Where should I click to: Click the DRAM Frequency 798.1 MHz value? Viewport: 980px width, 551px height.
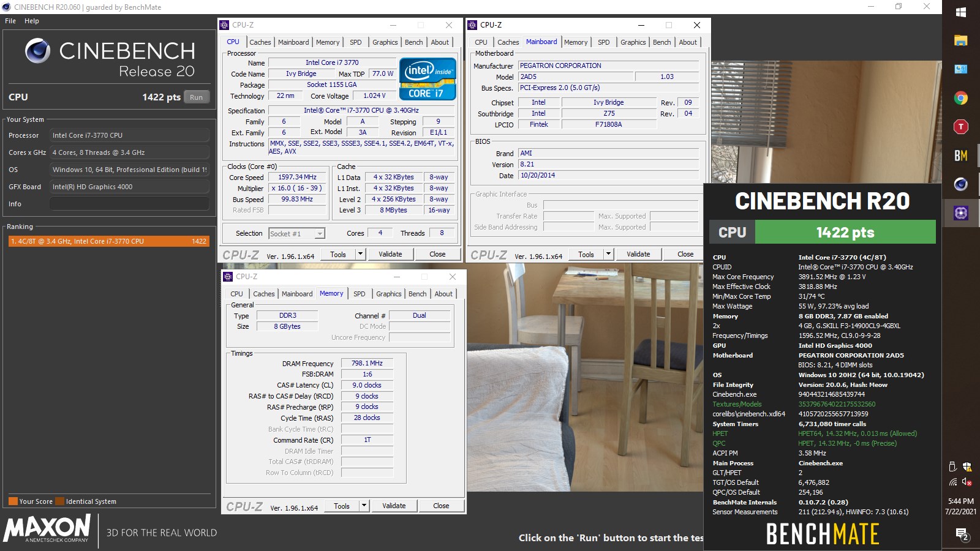(x=367, y=363)
